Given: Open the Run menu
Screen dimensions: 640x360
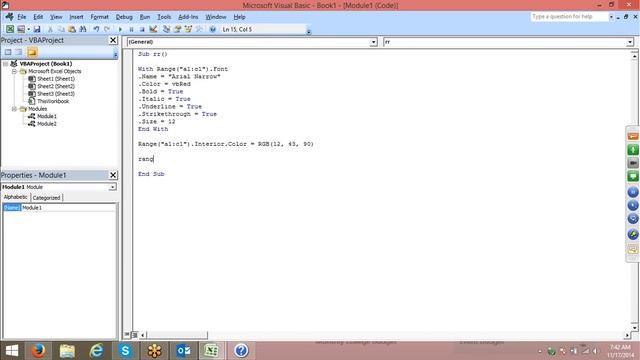Looking at the screenshot, I should [x=144, y=17].
